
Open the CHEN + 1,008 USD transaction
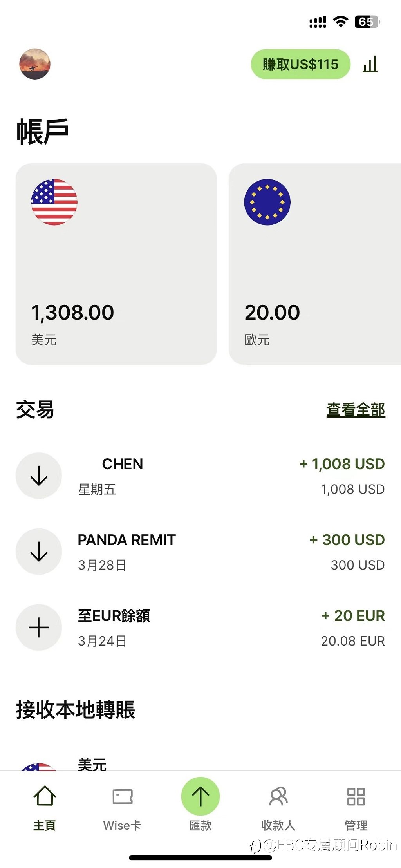pos(200,476)
